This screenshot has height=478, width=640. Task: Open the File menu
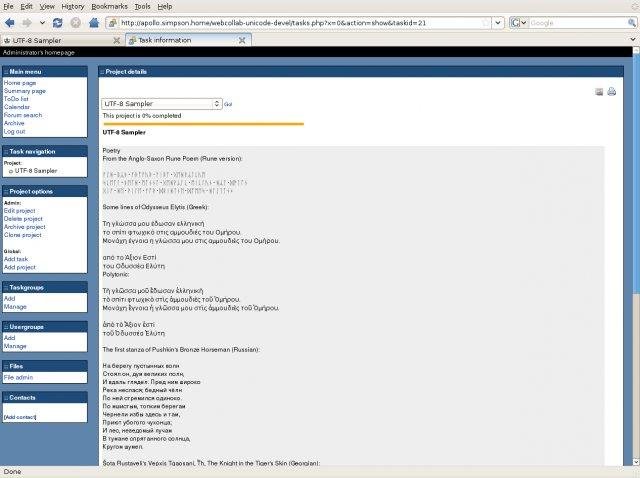pyautogui.click(x=8, y=7)
